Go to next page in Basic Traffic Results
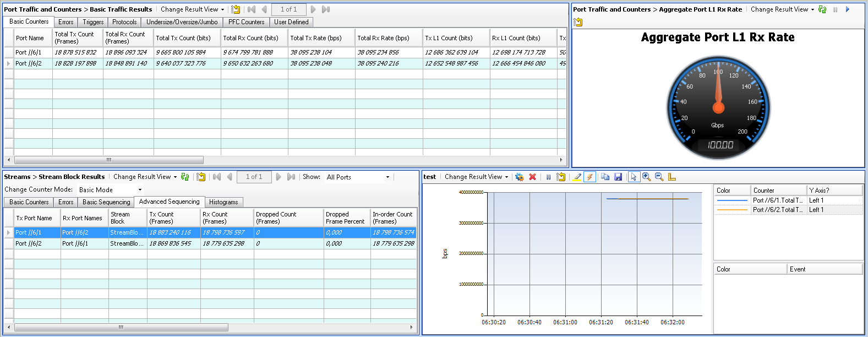 [x=313, y=9]
